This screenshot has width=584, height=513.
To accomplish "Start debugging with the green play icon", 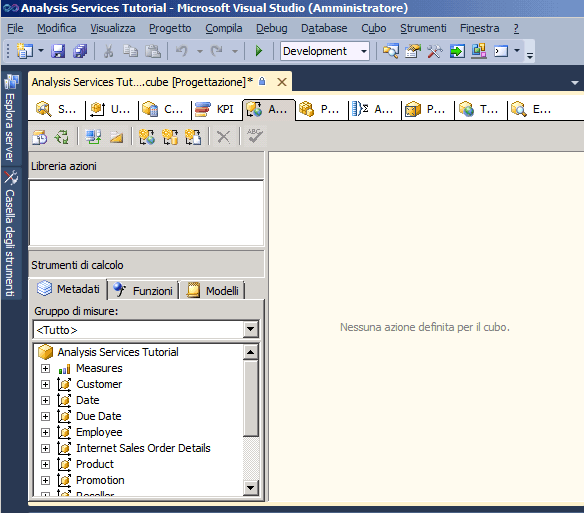I will pyautogui.click(x=259, y=51).
